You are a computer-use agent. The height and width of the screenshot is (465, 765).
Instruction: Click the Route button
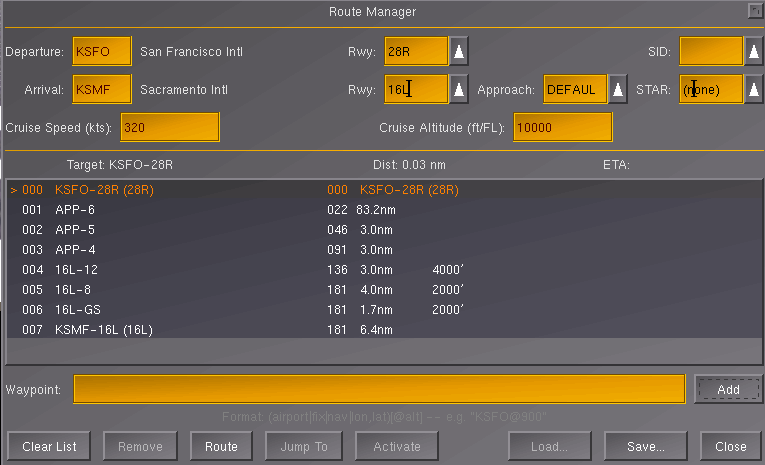[221, 446]
